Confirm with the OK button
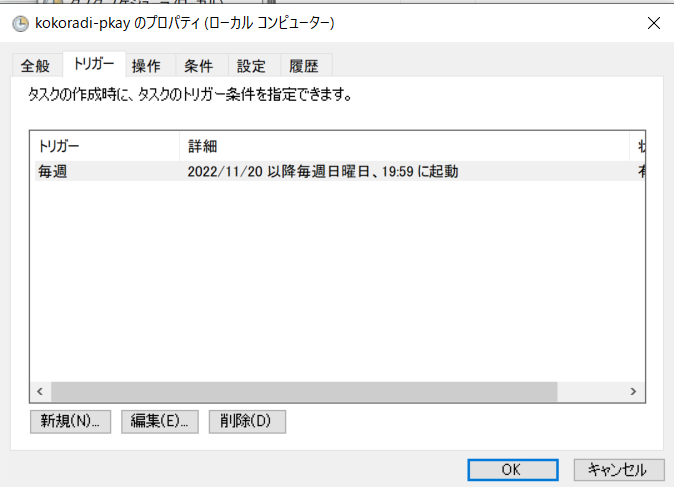Viewport: 674px width, 487px height. [513, 470]
